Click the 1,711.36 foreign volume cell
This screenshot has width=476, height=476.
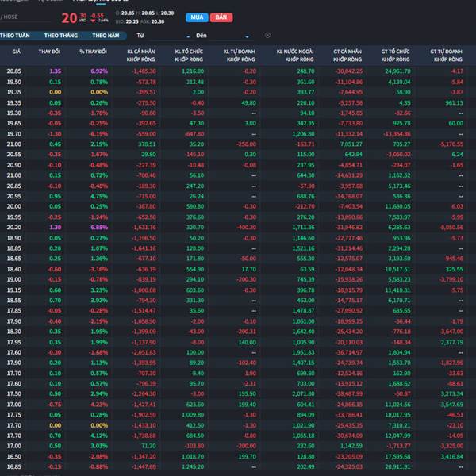click(x=304, y=228)
